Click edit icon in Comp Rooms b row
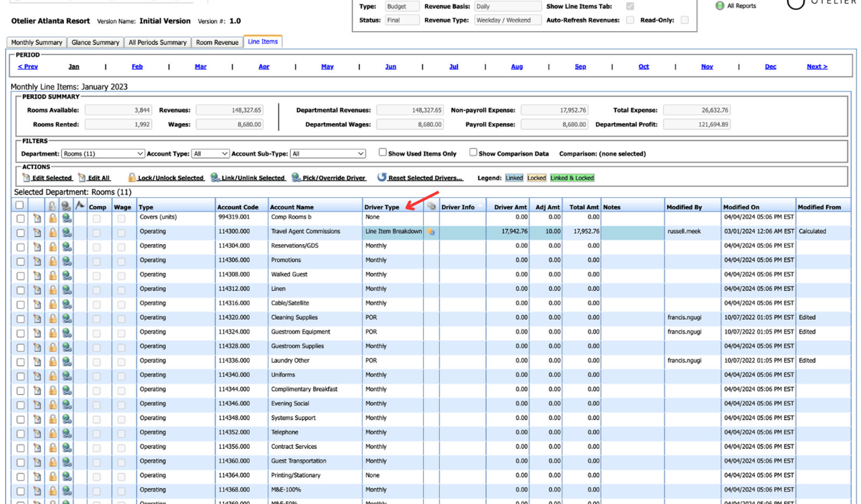Image resolution: width=861 pixels, height=504 pixels. [37, 218]
